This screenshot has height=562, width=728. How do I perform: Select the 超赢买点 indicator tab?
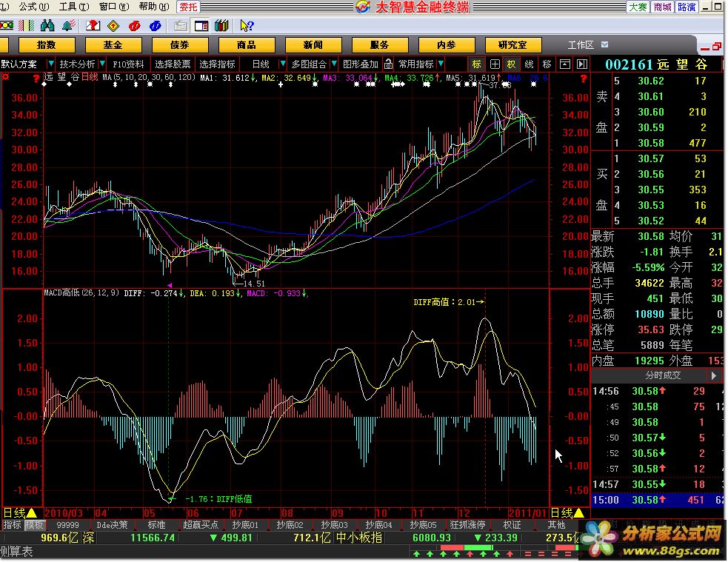[x=201, y=525]
